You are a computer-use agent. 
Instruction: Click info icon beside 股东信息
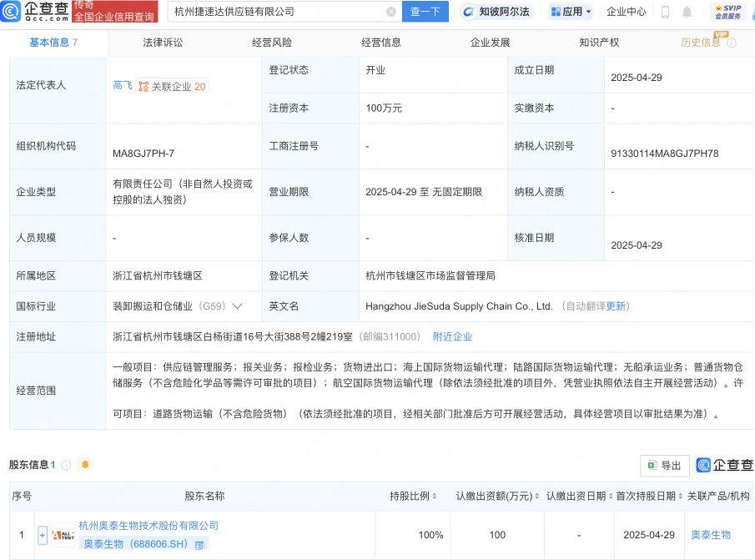point(67,465)
